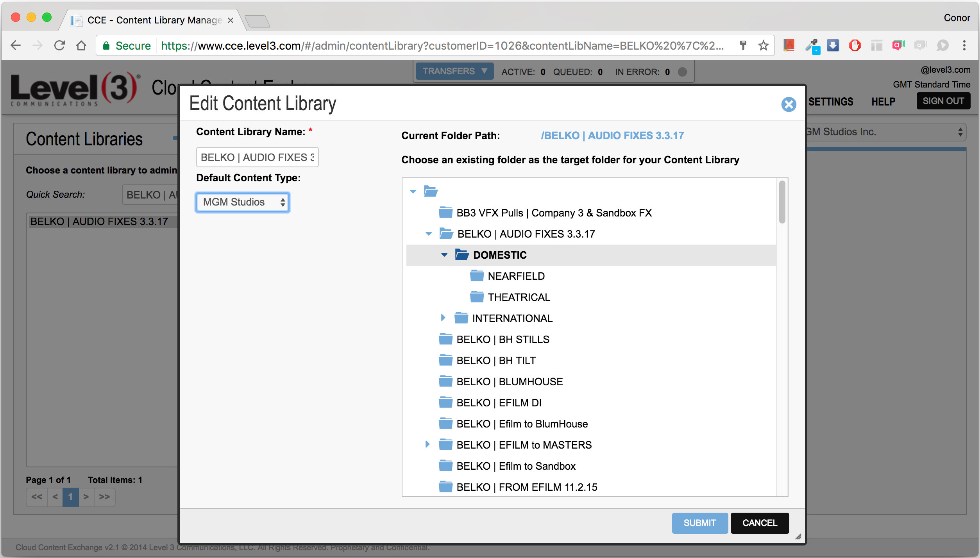Viewport: 980px width, 558px height.
Task: Click the EFILM to MASTERS folder icon
Action: pos(445,444)
